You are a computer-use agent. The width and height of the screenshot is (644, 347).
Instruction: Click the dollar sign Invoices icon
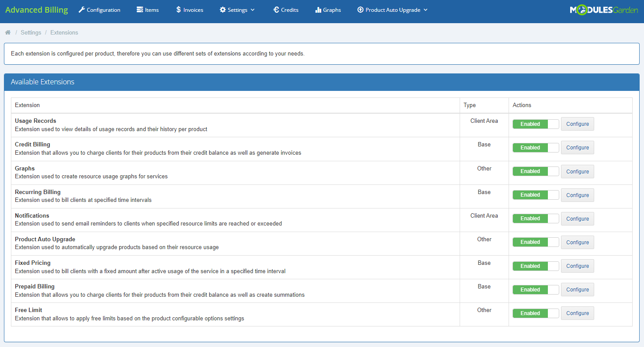point(178,10)
